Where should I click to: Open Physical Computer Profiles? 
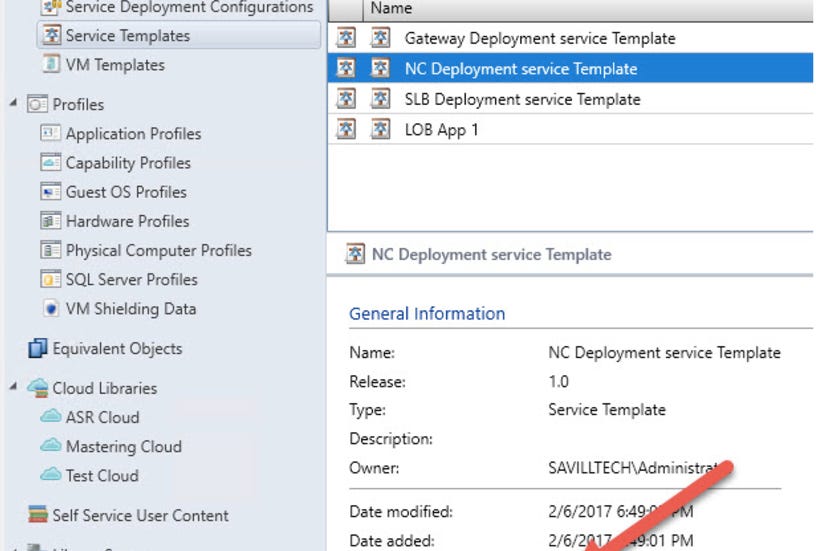point(159,250)
